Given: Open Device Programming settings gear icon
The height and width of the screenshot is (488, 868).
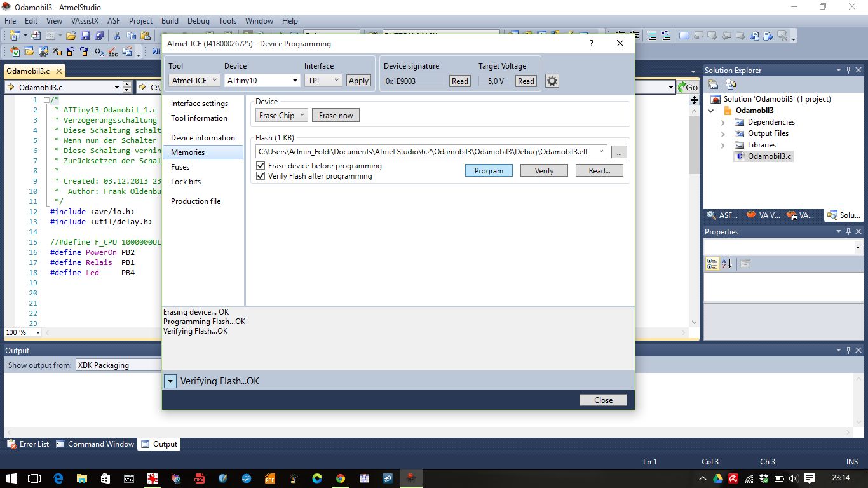Looking at the screenshot, I should pos(552,81).
